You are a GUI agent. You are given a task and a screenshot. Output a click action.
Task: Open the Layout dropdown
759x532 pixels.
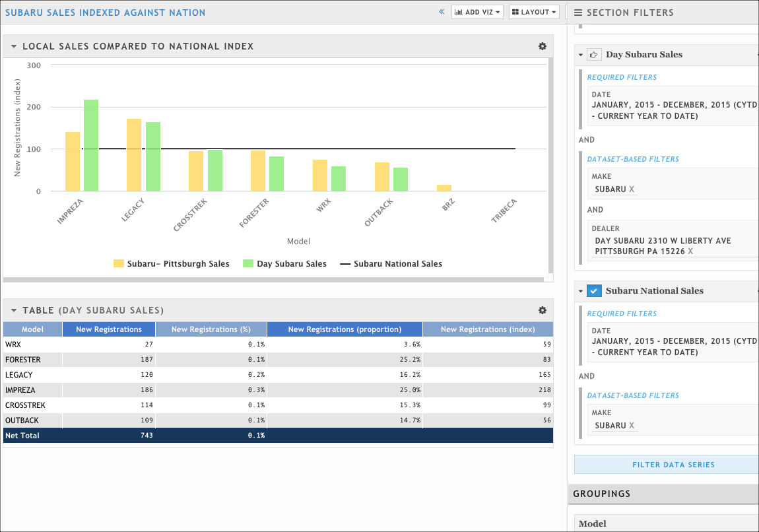tap(534, 12)
